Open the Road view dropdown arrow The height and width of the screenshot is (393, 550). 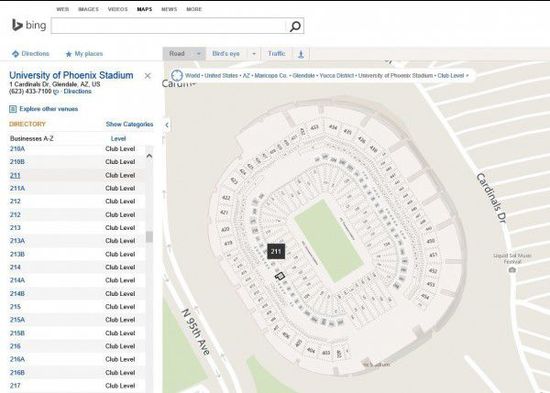[199, 54]
